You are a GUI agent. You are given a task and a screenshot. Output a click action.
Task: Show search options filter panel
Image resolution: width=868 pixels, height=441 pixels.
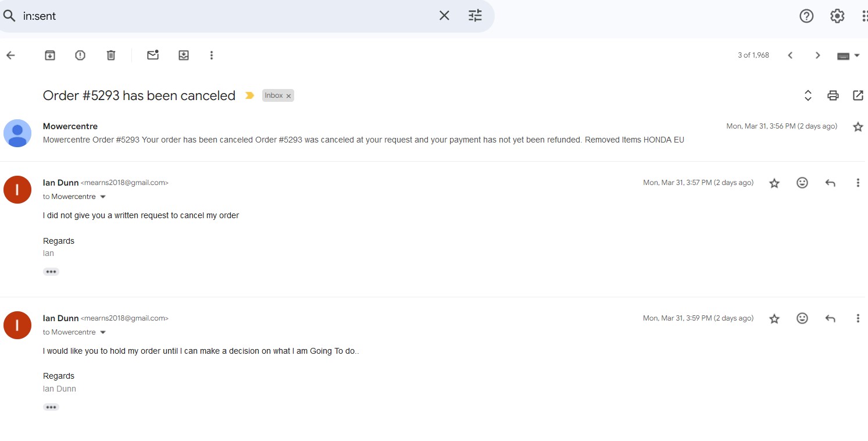(x=475, y=16)
